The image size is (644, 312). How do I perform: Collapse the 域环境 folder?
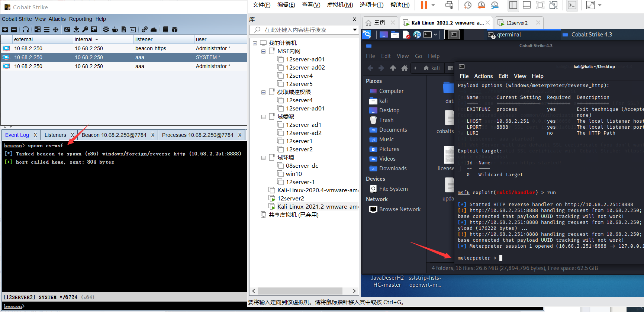click(x=263, y=158)
